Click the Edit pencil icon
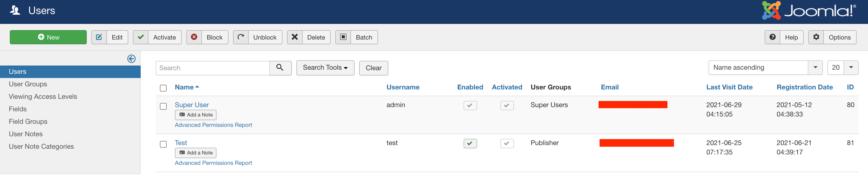 99,37
